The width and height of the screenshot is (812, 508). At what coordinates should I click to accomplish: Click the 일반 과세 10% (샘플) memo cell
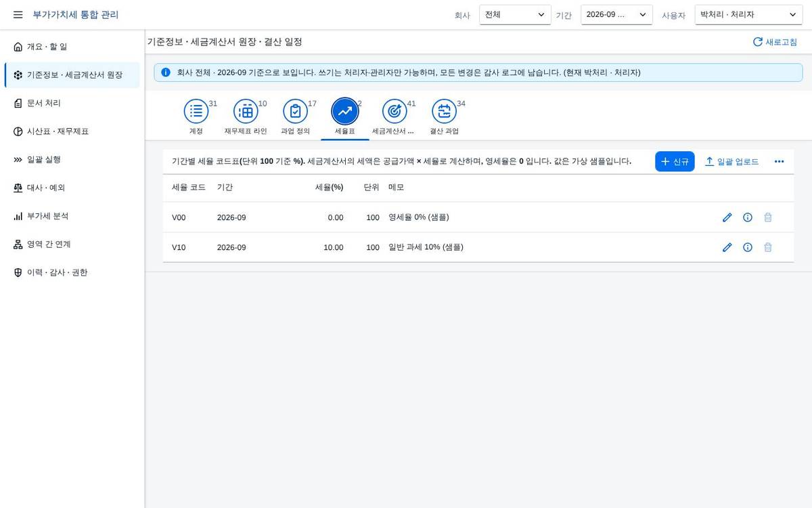pos(426,247)
